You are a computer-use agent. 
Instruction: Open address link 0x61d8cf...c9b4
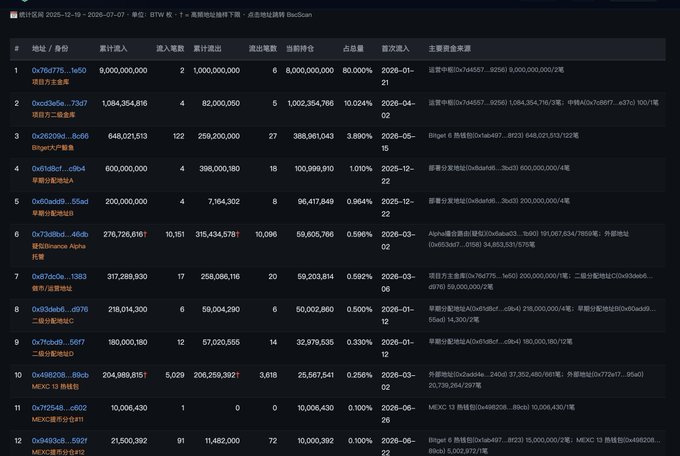(x=59, y=168)
